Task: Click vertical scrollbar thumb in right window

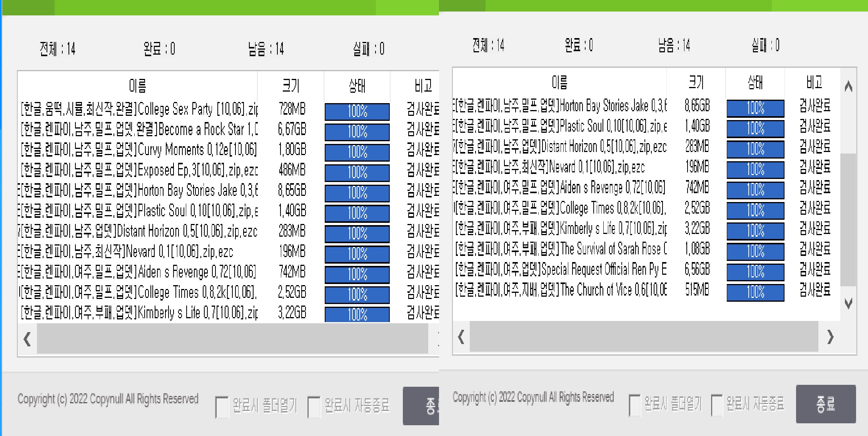Action: 848,219
